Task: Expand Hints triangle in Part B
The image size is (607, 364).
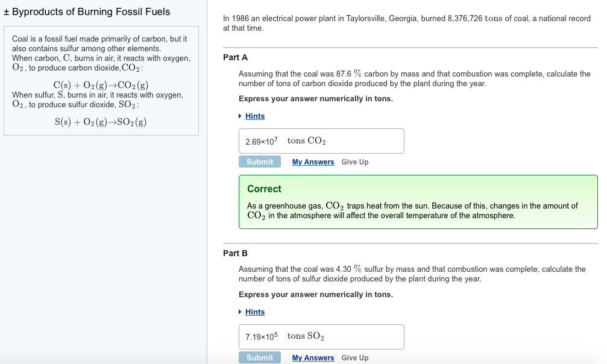Action: coord(240,312)
